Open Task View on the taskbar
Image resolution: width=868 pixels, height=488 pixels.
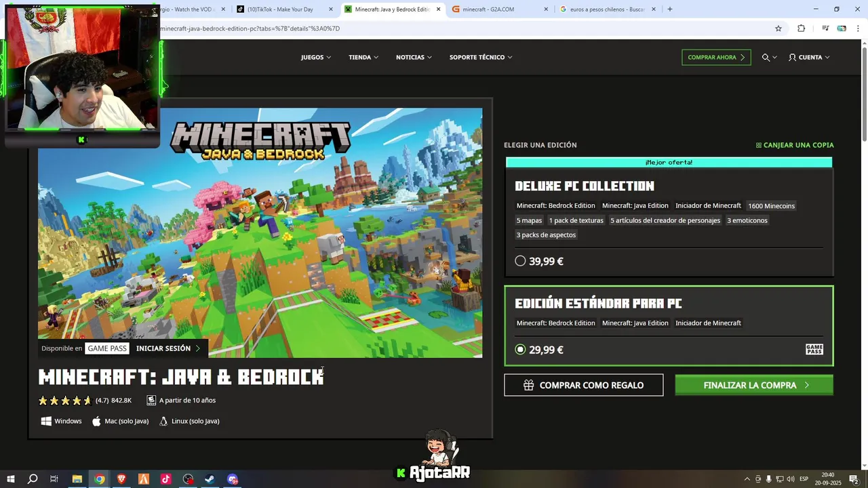tap(54, 479)
